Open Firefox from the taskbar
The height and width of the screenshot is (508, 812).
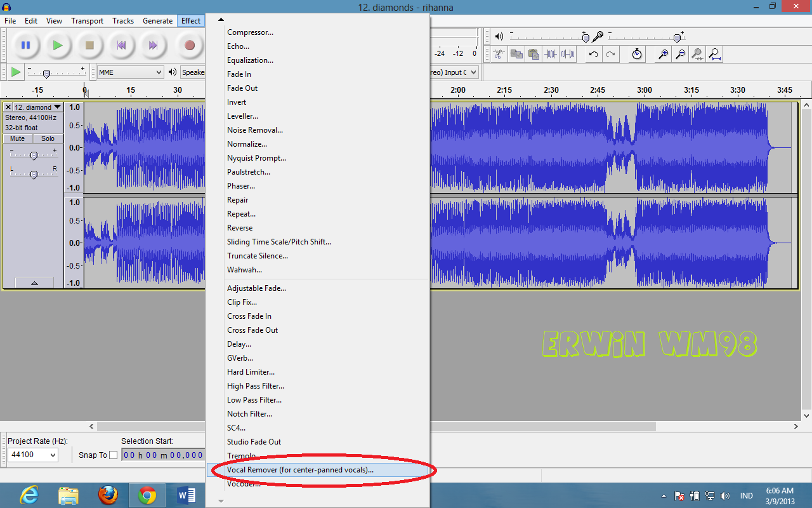108,495
